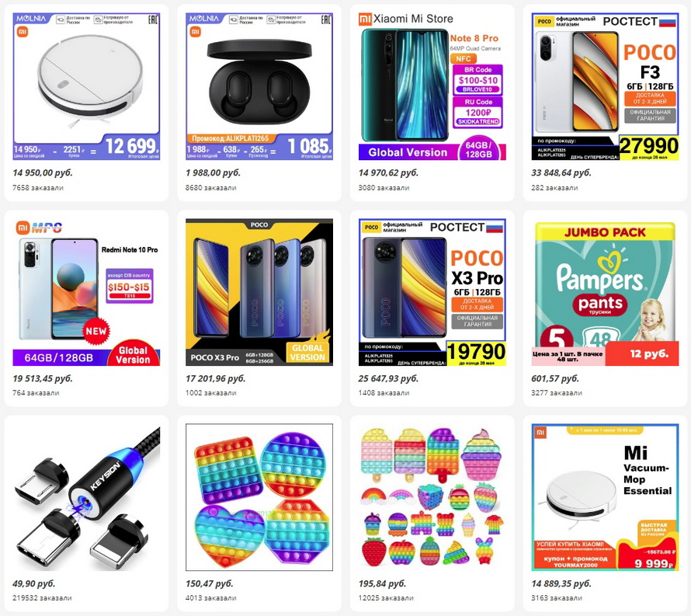
Task: Open the Mi Vacuum-Mop Essential product image
Action: [605, 497]
